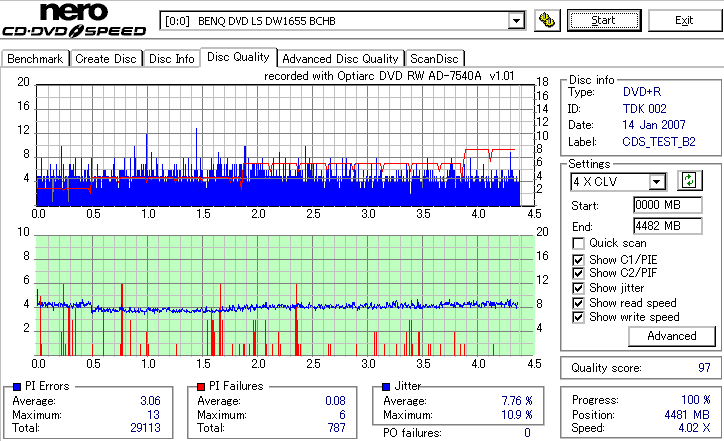Toggle the Quick scan checkbox
The height and width of the screenshot is (441, 724).
click(x=578, y=243)
